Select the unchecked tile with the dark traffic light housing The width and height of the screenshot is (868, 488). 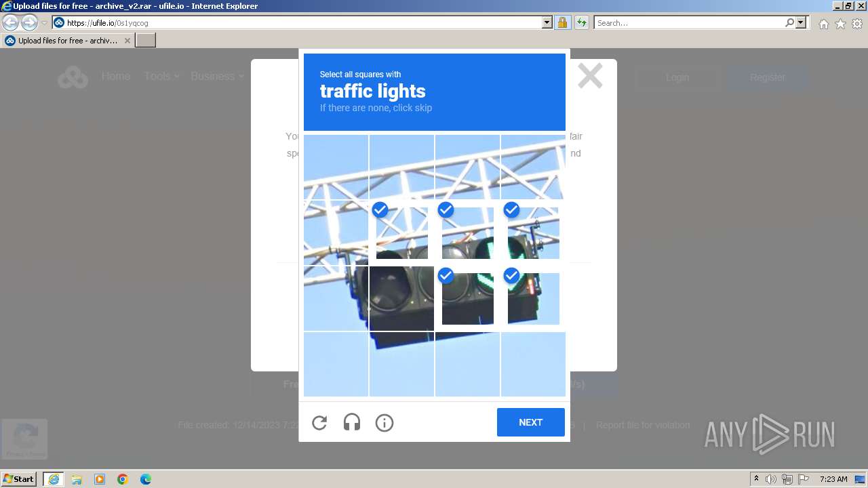click(x=401, y=298)
